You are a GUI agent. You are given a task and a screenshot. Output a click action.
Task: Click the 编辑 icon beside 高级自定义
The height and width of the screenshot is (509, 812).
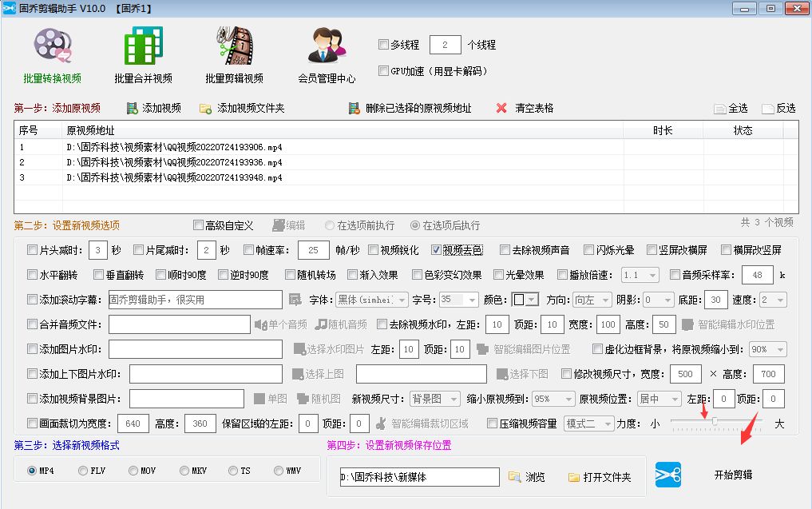coord(279,225)
